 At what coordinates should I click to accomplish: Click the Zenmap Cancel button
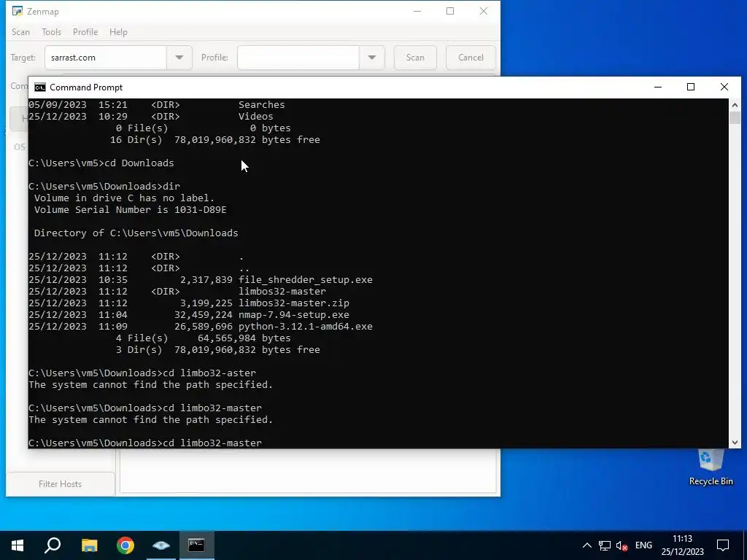471,58
